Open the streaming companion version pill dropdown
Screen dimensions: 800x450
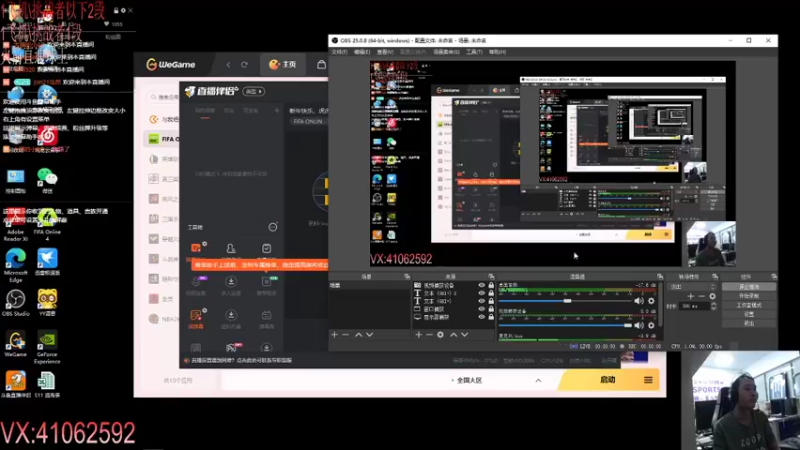pyautogui.click(x=254, y=91)
